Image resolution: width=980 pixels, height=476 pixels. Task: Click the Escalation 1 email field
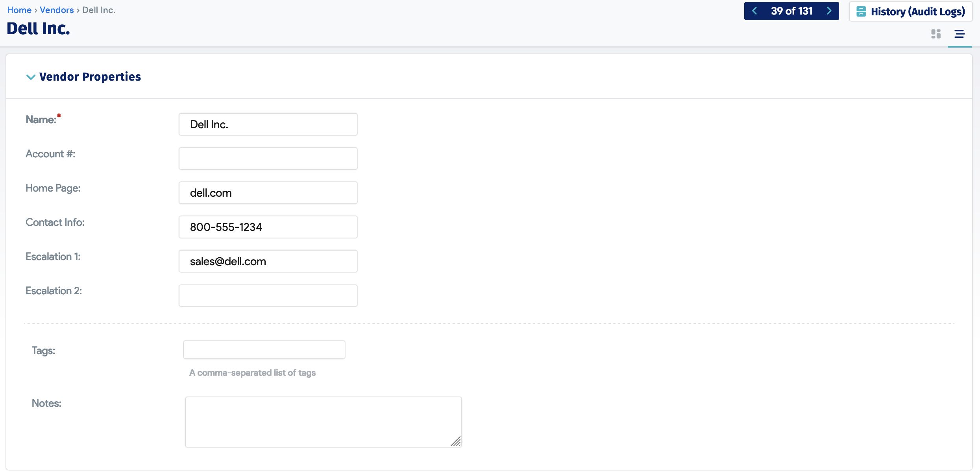[x=268, y=261]
